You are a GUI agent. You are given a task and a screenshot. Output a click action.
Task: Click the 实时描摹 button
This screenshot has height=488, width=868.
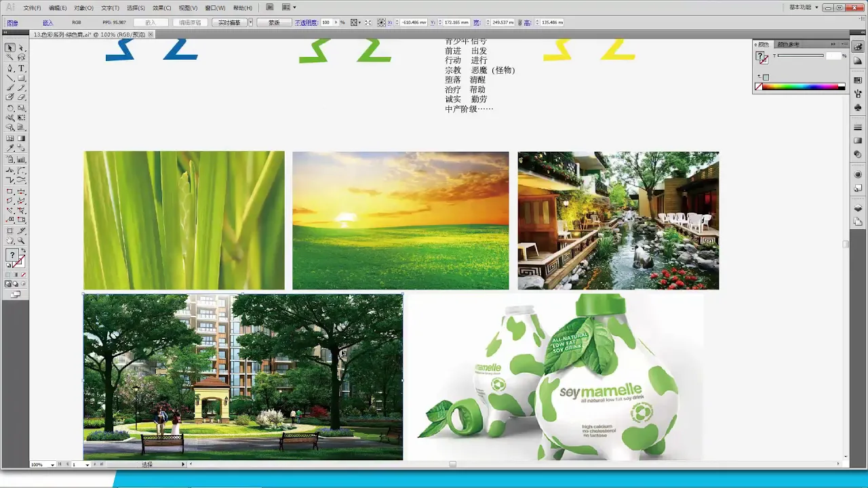click(229, 22)
